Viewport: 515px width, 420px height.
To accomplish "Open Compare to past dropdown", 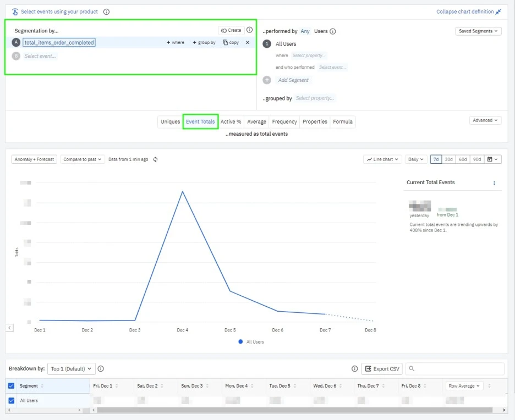I will [83, 159].
